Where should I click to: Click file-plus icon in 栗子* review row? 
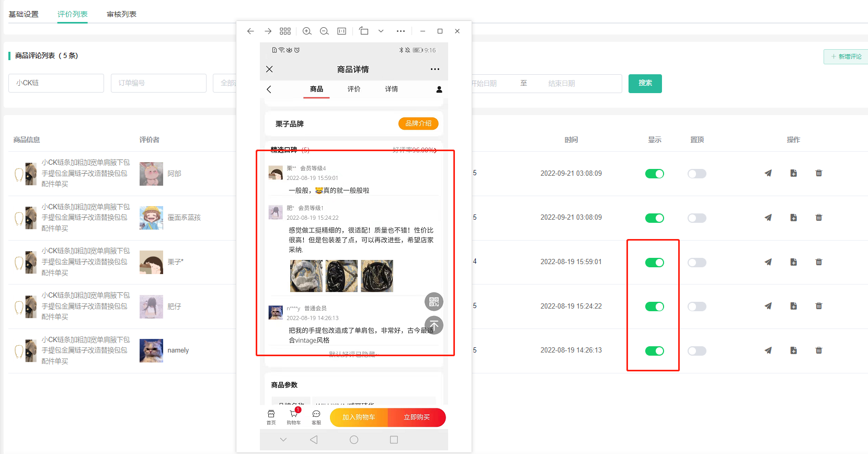click(x=793, y=262)
